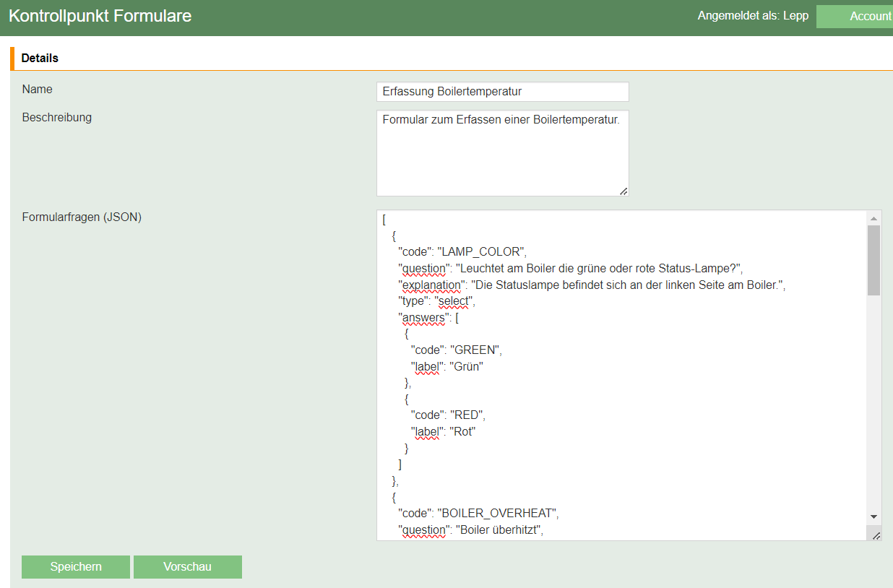Screen dimensions: 893x588
Task: Click the Name field label
Action: (x=38, y=90)
